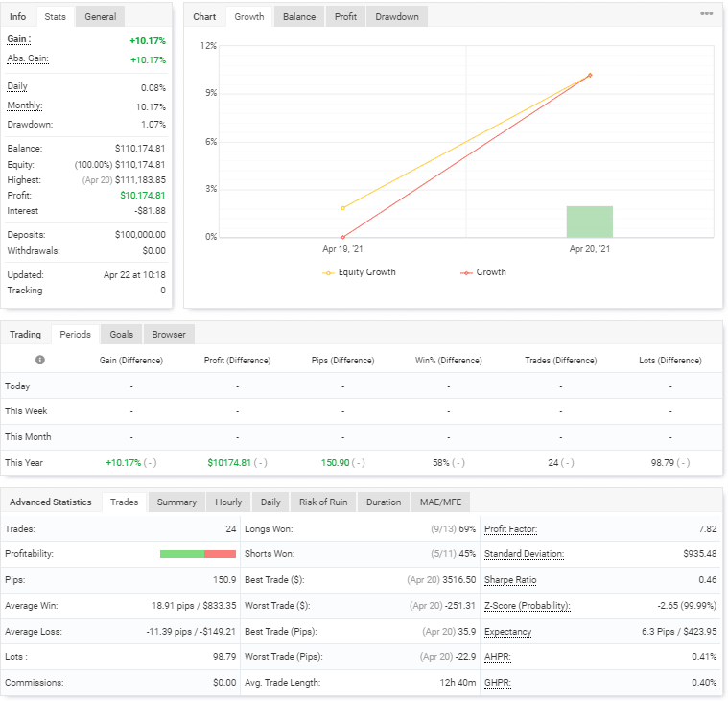Viewport: 728px width, 701px height.
Task: Open the Risk of Ruin tab
Action: (323, 502)
